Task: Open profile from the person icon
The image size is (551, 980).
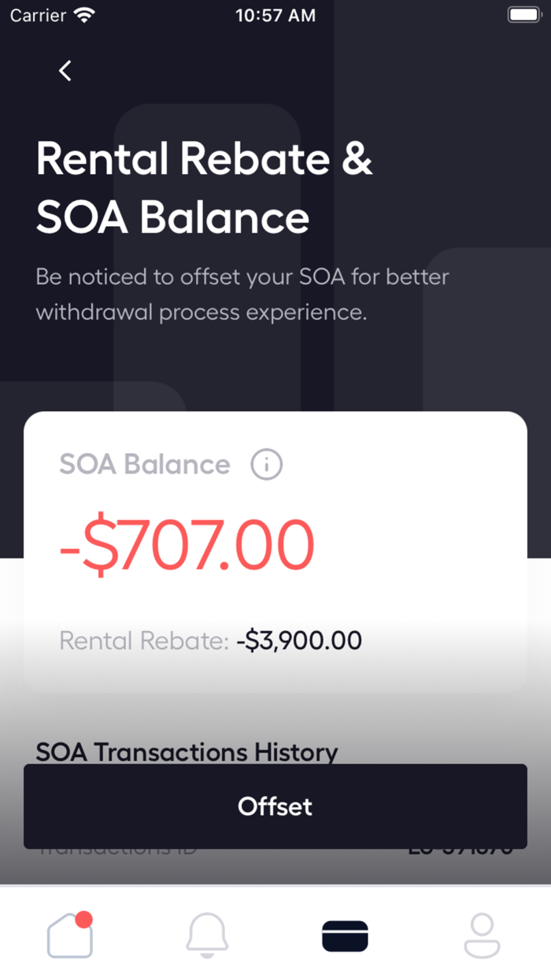Action: pos(483,936)
